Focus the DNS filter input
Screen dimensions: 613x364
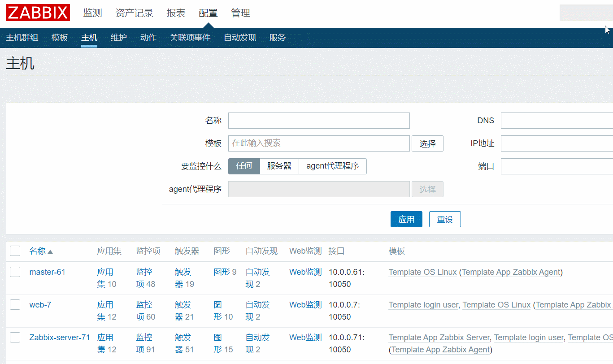tap(557, 121)
